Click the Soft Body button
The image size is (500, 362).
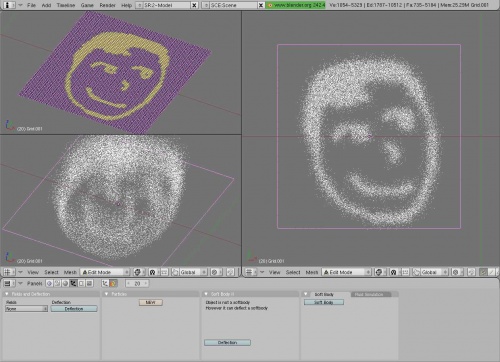click(324, 302)
